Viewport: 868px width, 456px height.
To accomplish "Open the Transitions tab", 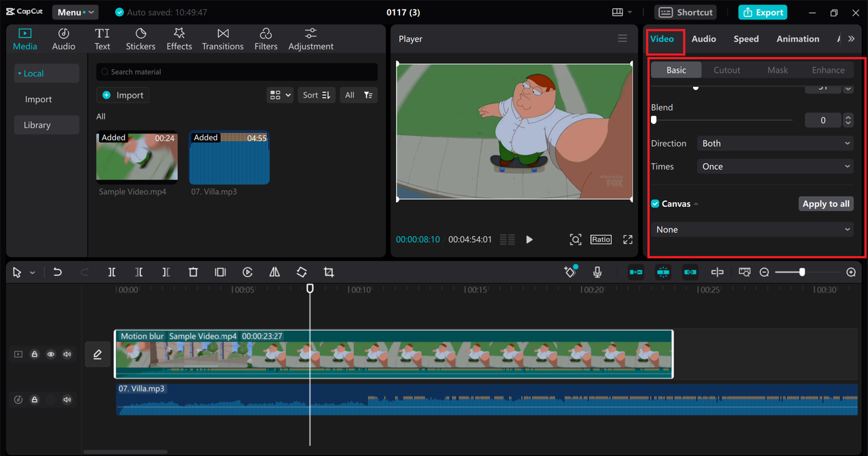I will pyautogui.click(x=222, y=39).
